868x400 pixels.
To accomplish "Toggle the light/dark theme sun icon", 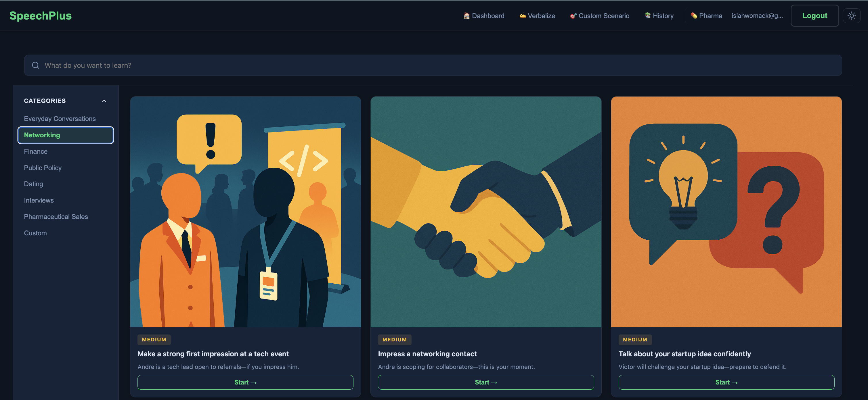I will pos(851,16).
